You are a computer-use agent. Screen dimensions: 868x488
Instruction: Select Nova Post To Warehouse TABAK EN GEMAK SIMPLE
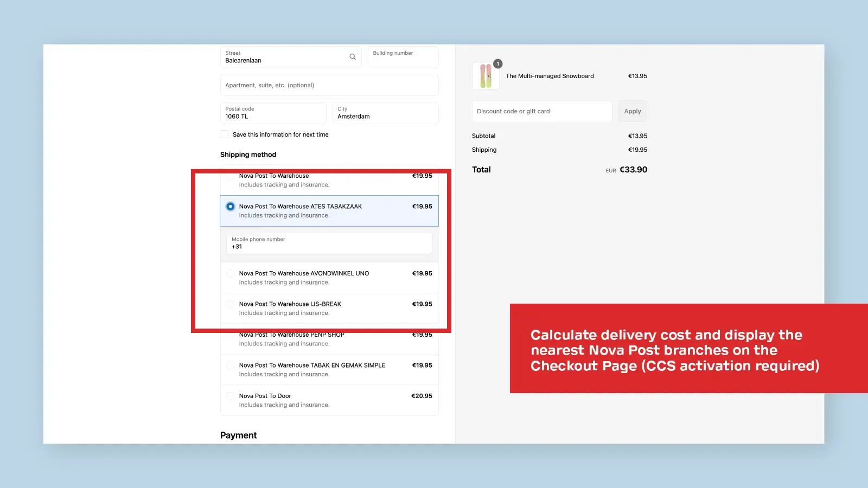(231, 365)
